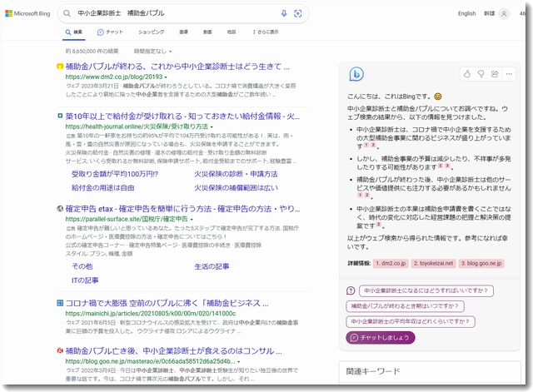Open more options ellipsis in chat panel
Screen dimensions: 533x392
coord(509,74)
